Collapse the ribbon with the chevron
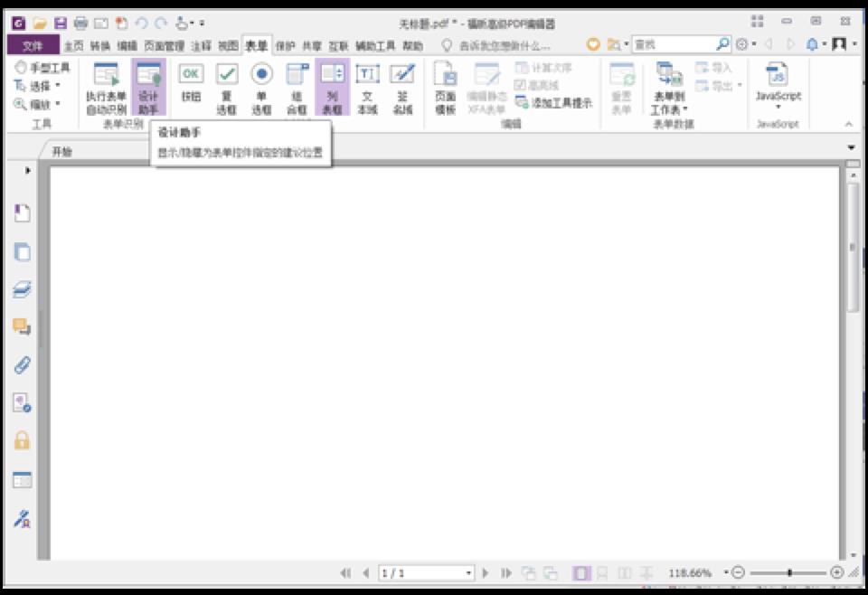The height and width of the screenshot is (595, 868). point(849,124)
